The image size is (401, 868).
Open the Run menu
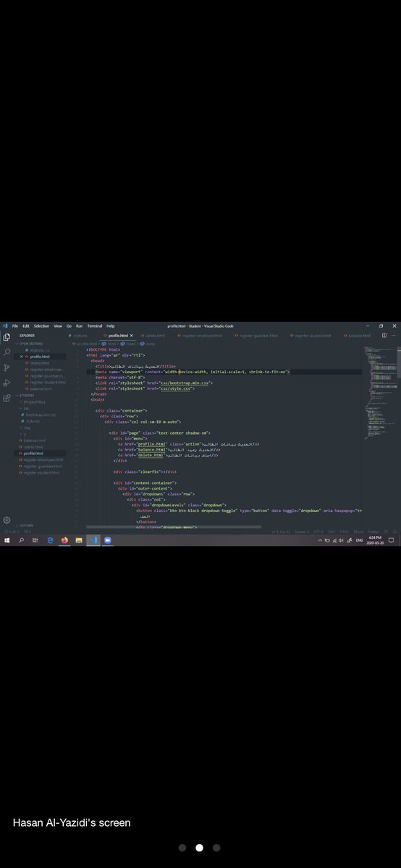coord(79,326)
